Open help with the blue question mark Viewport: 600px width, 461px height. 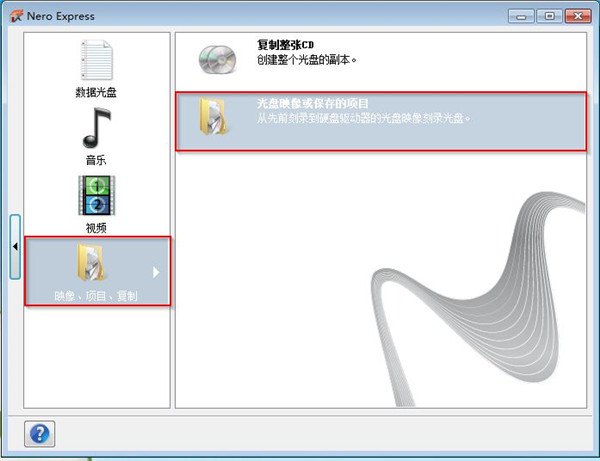40,433
